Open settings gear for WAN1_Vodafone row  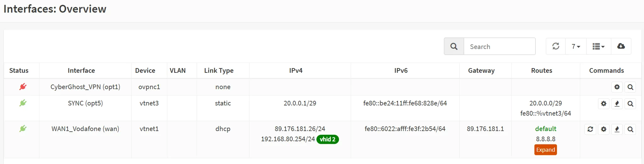[603, 129]
